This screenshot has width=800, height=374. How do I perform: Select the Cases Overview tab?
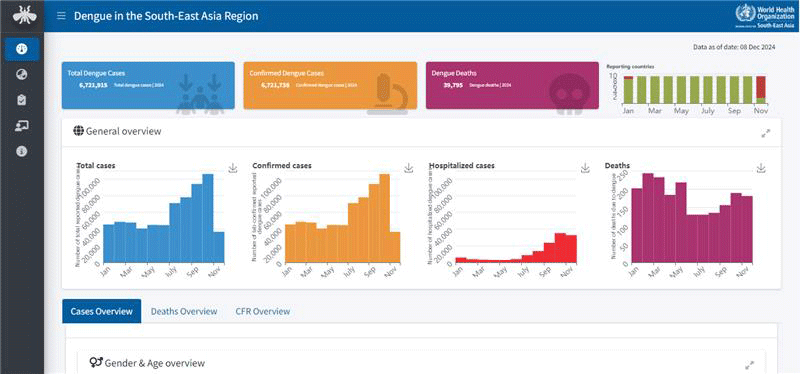tap(102, 311)
